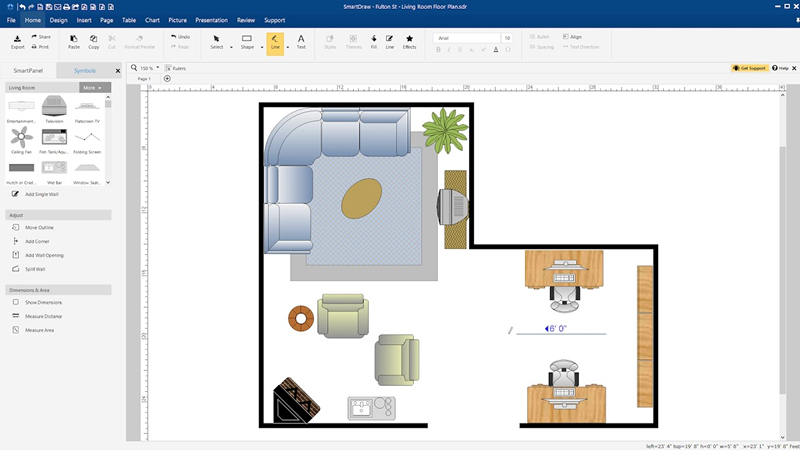800x450 pixels.
Task: Click Split Wall in Adjust section
Action: (x=34, y=269)
